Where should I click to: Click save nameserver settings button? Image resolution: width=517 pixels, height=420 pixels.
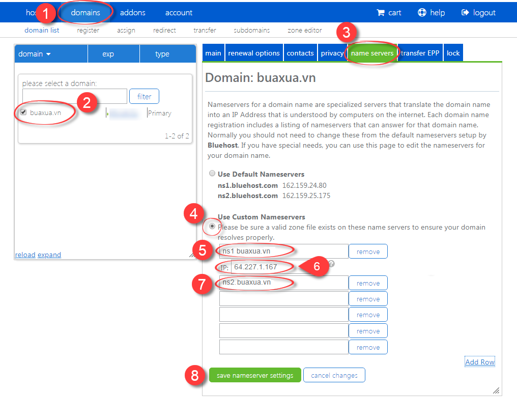[x=255, y=375]
